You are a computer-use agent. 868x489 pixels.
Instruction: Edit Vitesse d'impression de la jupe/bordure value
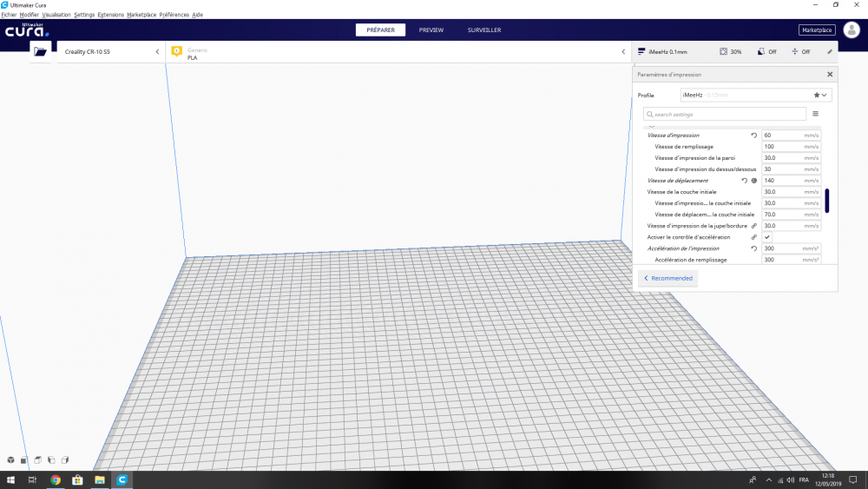pyautogui.click(x=791, y=226)
